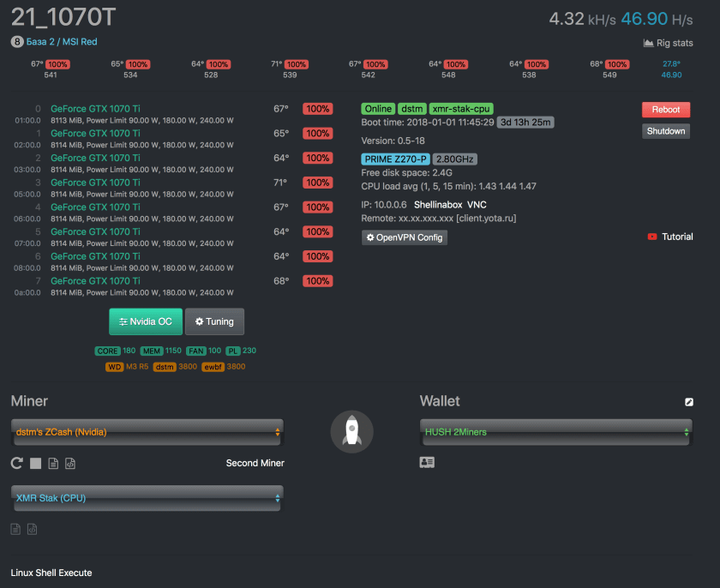This screenshot has width=720, height=588.
Task: Restart the miner with the refresh icon
Action: click(x=17, y=464)
